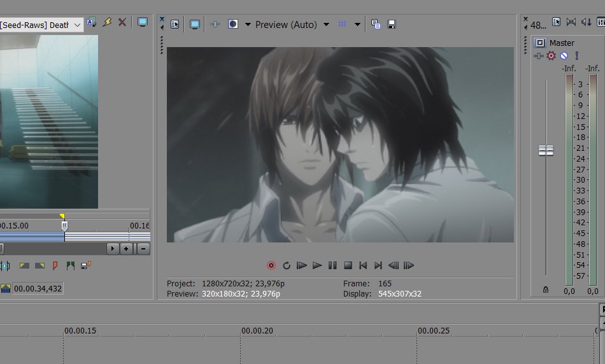Viewport: 605px width, 364px height.
Task: Open Project Video Properties in preview toolbar
Action: point(174,24)
